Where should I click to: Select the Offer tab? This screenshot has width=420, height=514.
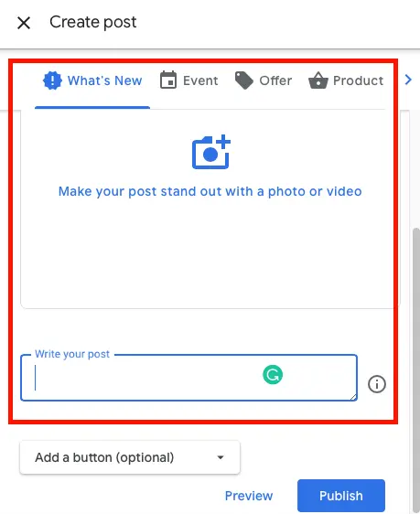[x=264, y=80]
